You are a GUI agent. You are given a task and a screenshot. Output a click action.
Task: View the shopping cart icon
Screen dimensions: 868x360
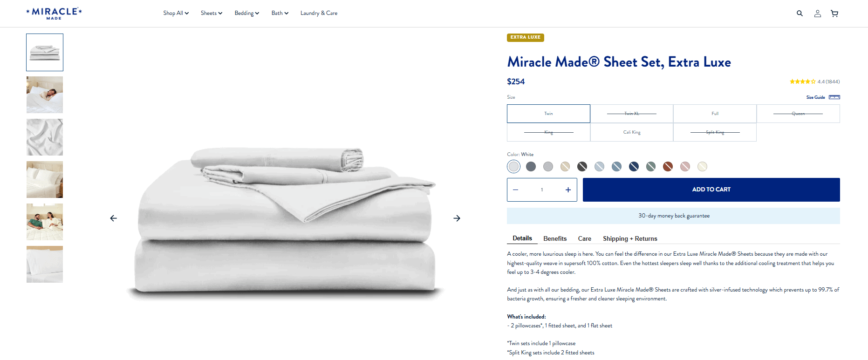(x=834, y=14)
